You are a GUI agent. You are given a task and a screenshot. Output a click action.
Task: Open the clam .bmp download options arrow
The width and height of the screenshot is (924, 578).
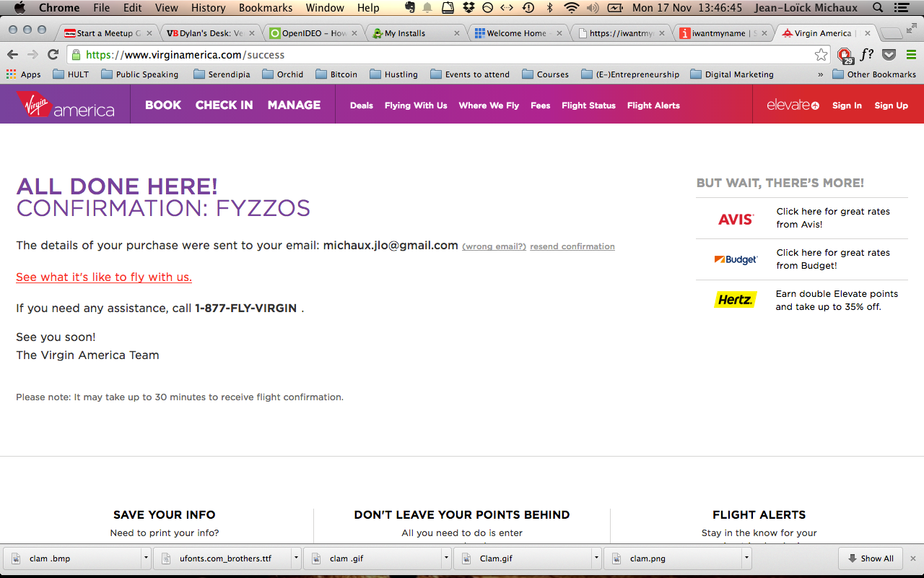coord(146,558)
